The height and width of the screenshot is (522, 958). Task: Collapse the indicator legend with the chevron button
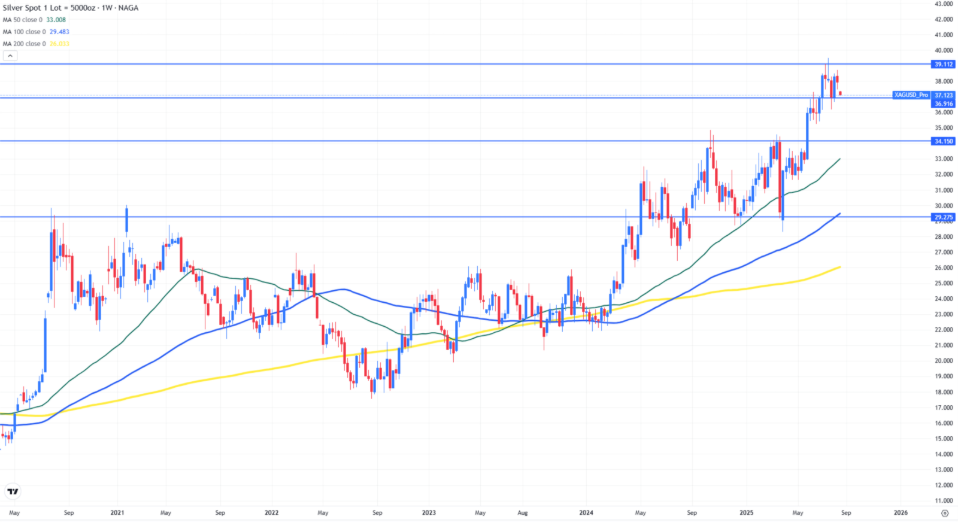pyautogui.click(x=10, y=56)
